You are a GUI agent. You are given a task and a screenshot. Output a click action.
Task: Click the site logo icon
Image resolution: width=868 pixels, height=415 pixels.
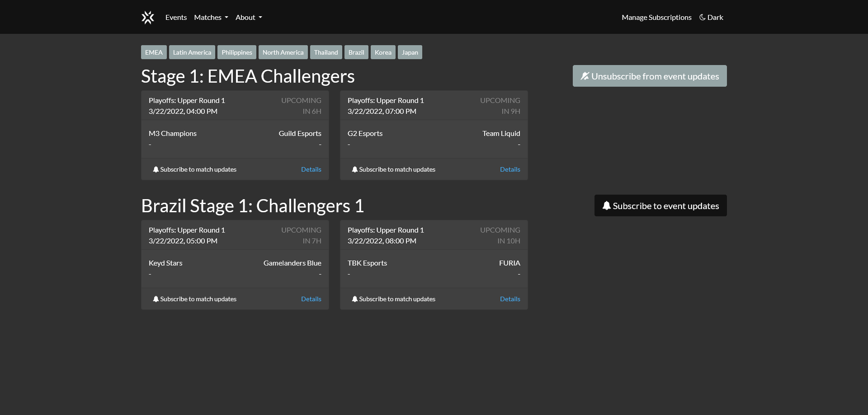point(148,17)
